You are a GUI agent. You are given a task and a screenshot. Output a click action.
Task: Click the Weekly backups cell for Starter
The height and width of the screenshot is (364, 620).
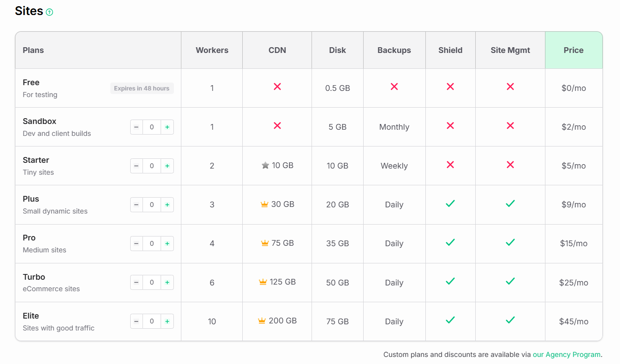click(394, 166)
